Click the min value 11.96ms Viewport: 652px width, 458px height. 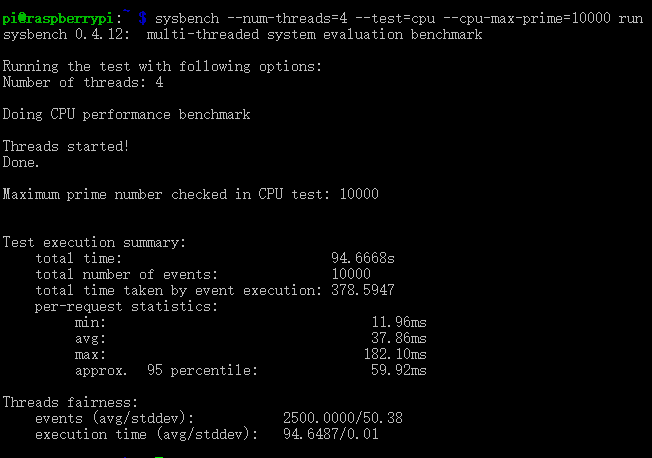(399, 322)
